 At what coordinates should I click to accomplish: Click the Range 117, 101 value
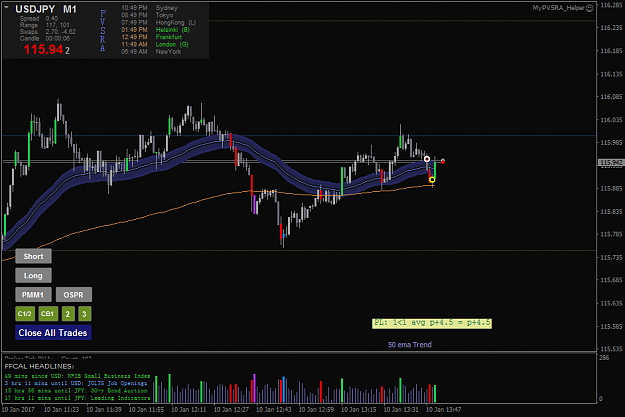click(x=44, y=25)
